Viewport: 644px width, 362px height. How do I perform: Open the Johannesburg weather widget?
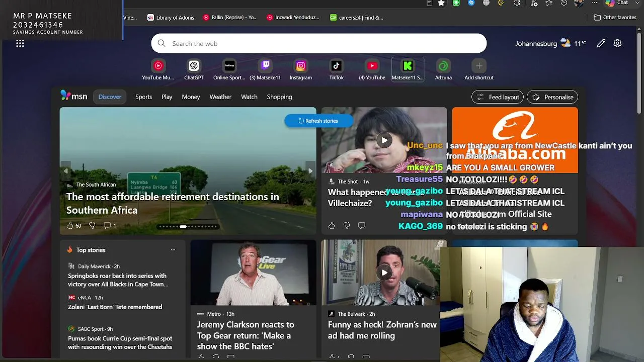[x=550, y=43]
